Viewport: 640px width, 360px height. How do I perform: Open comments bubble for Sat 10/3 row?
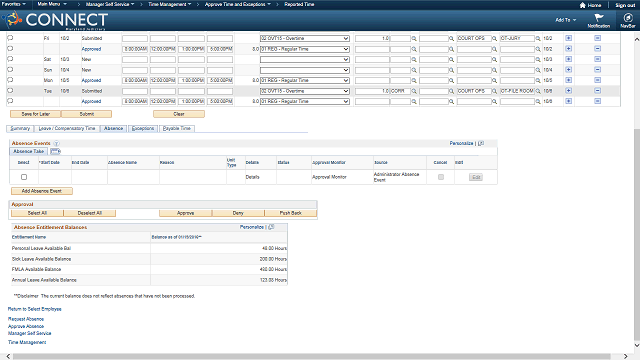(10, 59)
